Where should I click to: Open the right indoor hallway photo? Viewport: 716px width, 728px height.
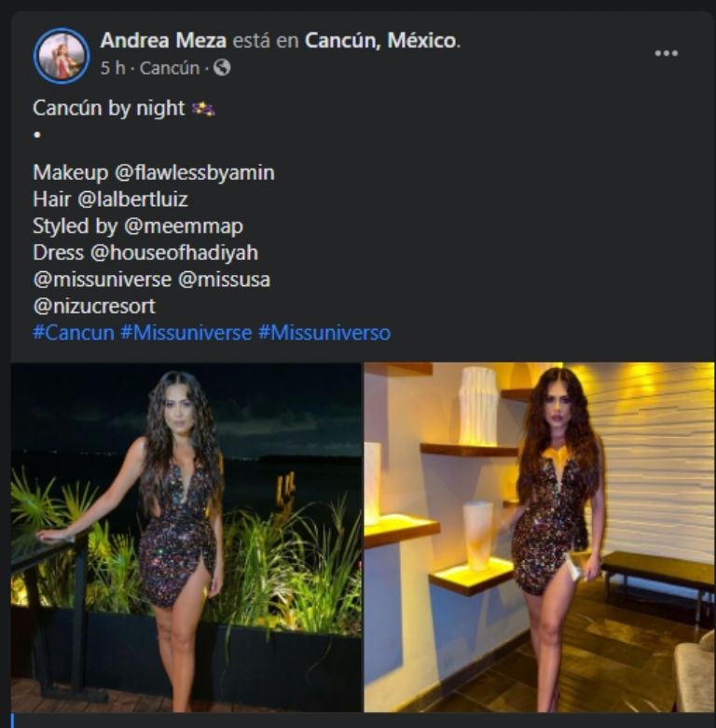(x=539, y=537)
